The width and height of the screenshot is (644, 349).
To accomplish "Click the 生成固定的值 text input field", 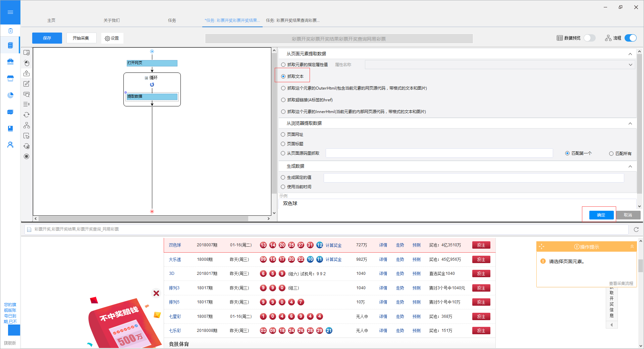I will click(473, 178).
